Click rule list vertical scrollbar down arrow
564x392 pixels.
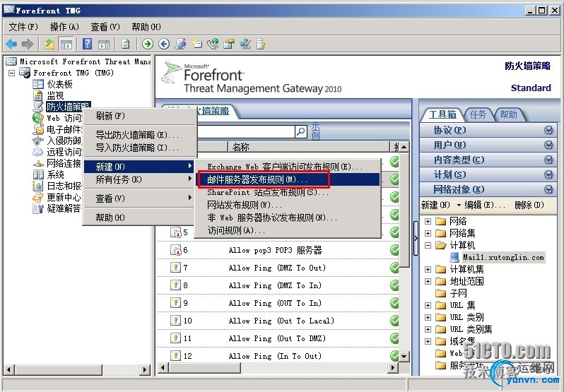coord(404,356)
